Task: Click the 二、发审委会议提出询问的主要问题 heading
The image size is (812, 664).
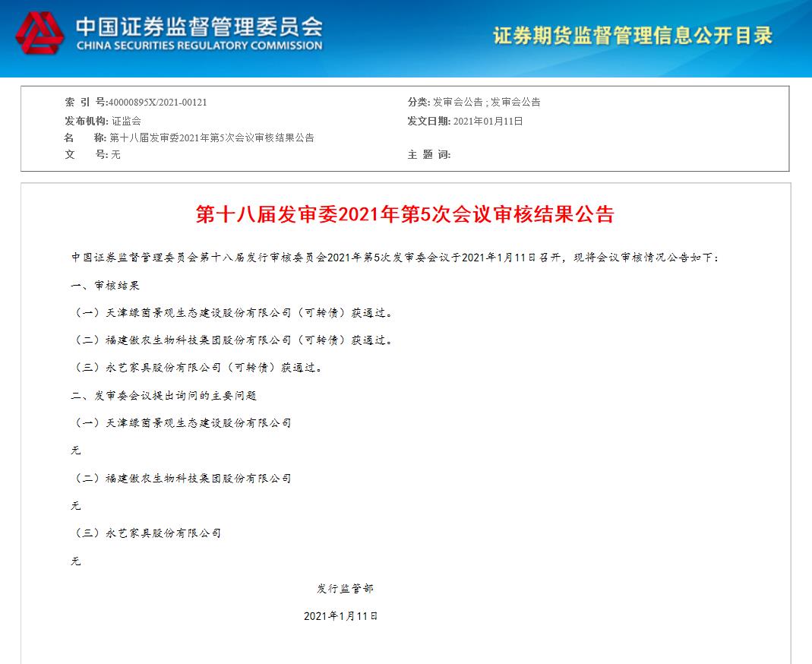Action: coord(163,396)
